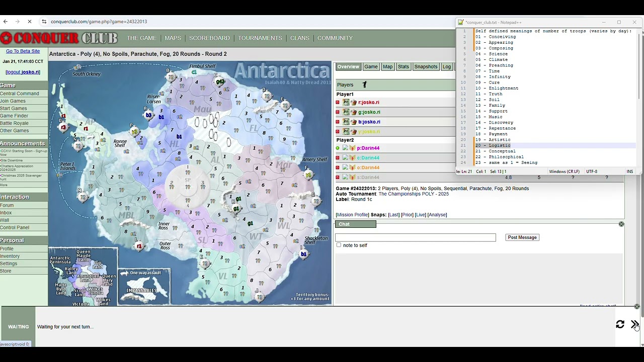Click line '11 - Truth' in Notepad++
Screen dimensions: 644x362
[489, 94]
